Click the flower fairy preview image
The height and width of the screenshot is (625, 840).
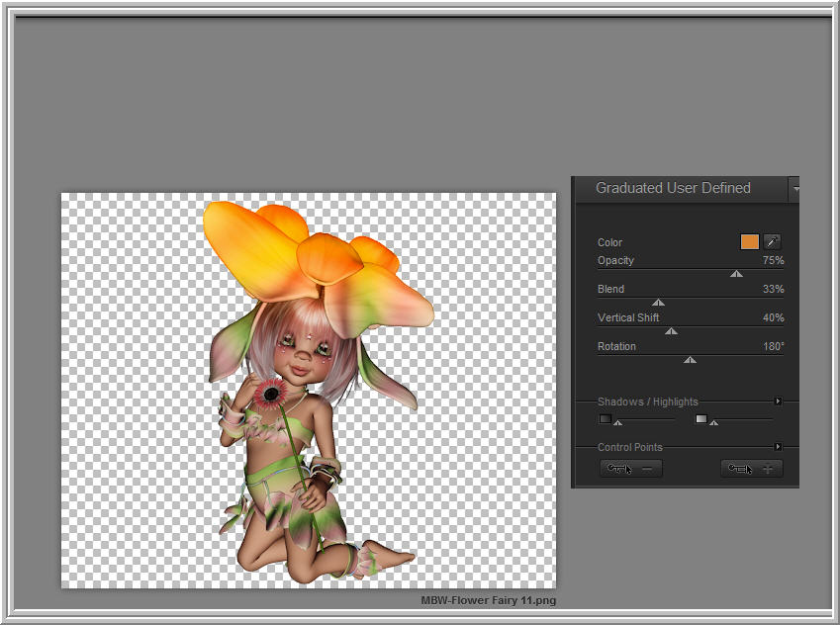(x=309, y=391)
